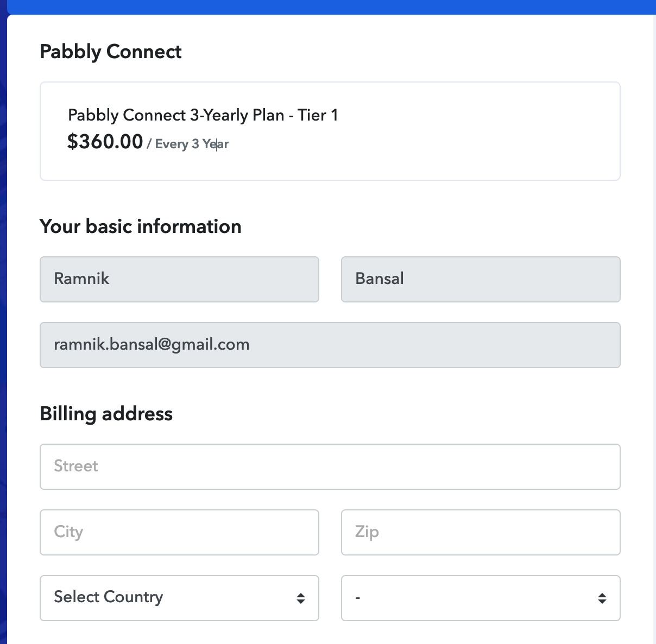Click the $360.00 price amount
This screenshot has height=644, width=656.
[105, 142]
